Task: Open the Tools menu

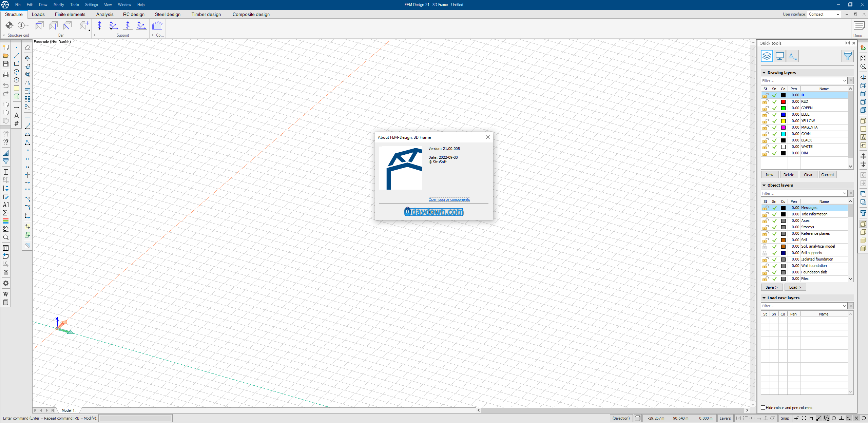Action: (74, 5)
